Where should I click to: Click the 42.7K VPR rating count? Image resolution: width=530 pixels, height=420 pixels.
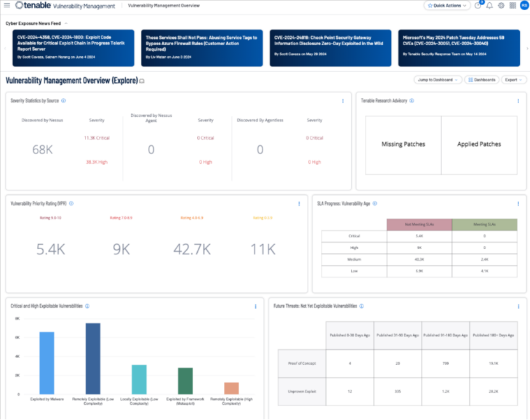click(x=192, y=249)
